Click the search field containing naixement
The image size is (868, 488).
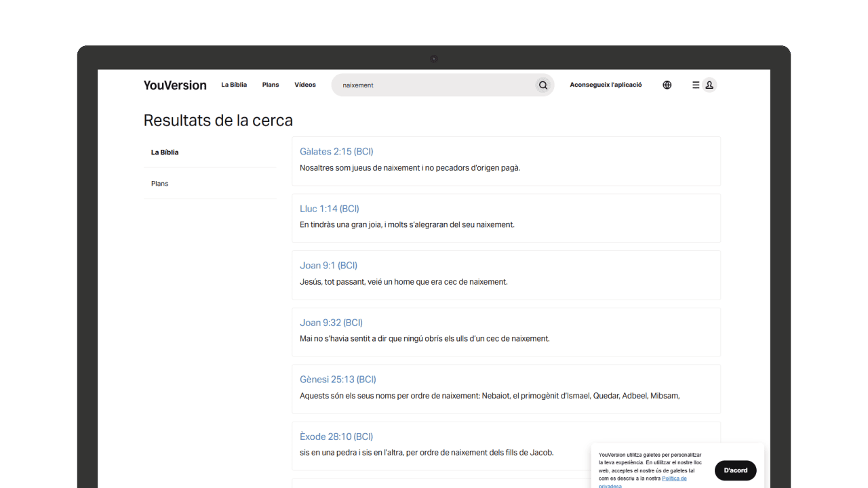click(434, 85)
